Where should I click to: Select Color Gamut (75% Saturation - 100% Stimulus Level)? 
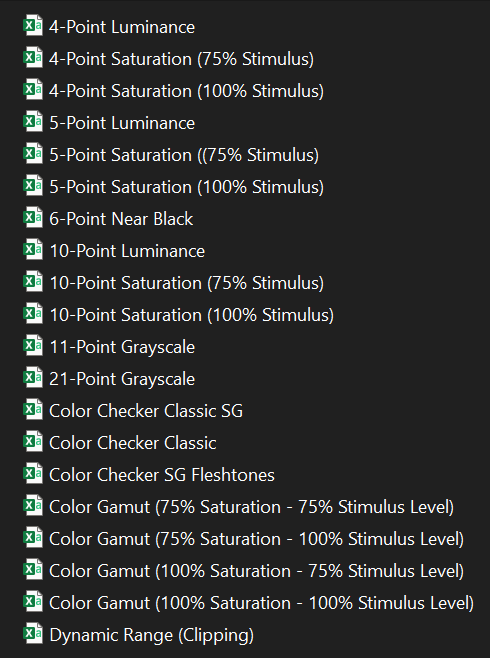point(256,539)
